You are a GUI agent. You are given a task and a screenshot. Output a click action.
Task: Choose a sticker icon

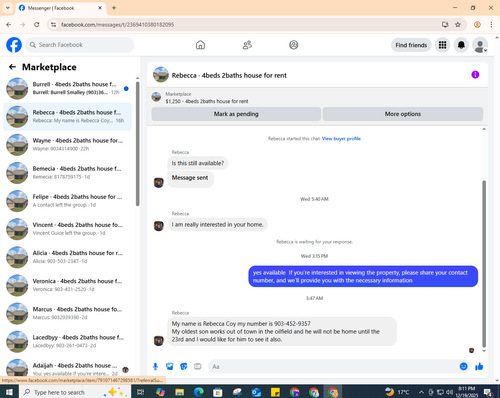(x=184, y=367)
